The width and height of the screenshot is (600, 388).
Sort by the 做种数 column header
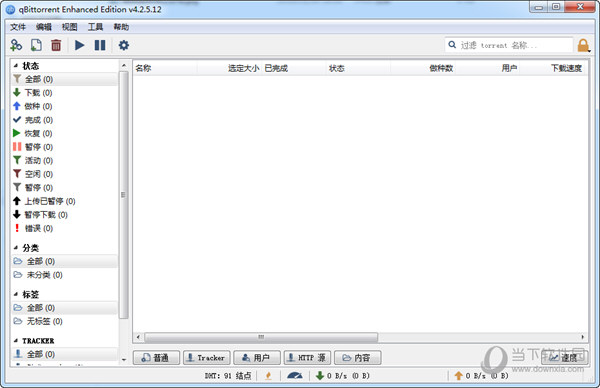point(423,68)
